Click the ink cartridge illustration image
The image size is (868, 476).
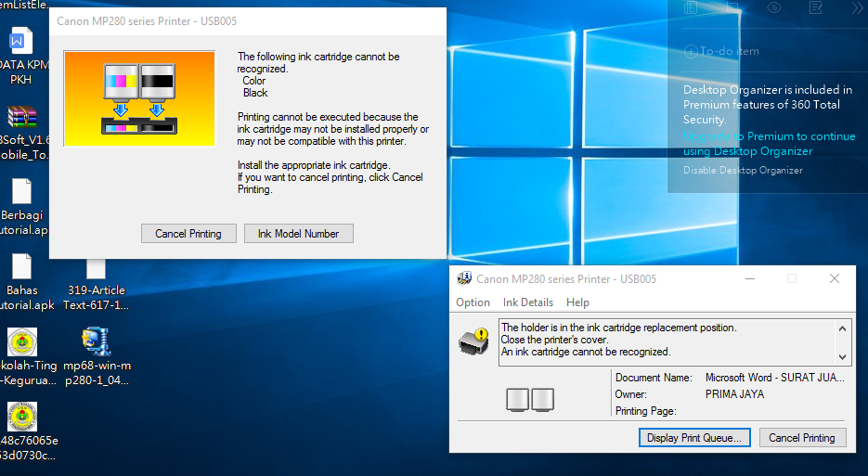click(139, 99)
